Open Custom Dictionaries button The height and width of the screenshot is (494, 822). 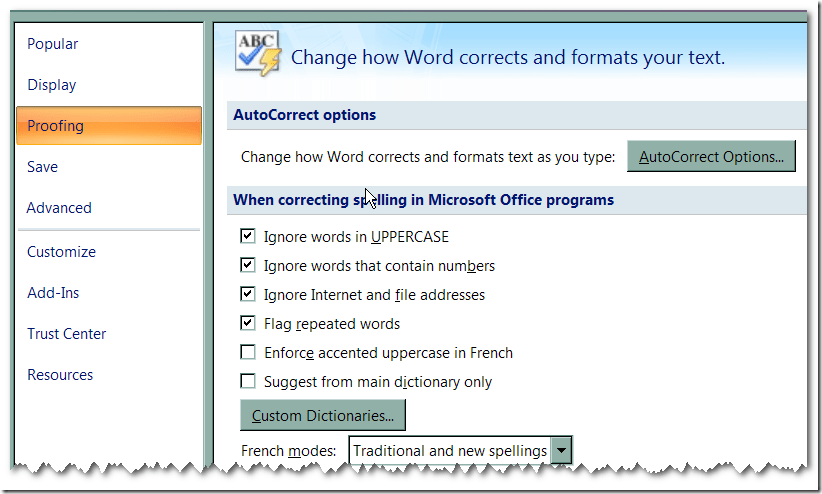pyautogui.click(x=322, y=415)
